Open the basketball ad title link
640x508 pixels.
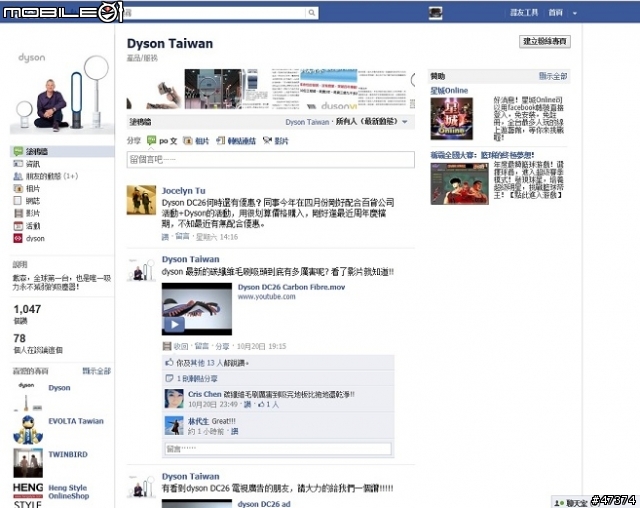coord(482,155)
